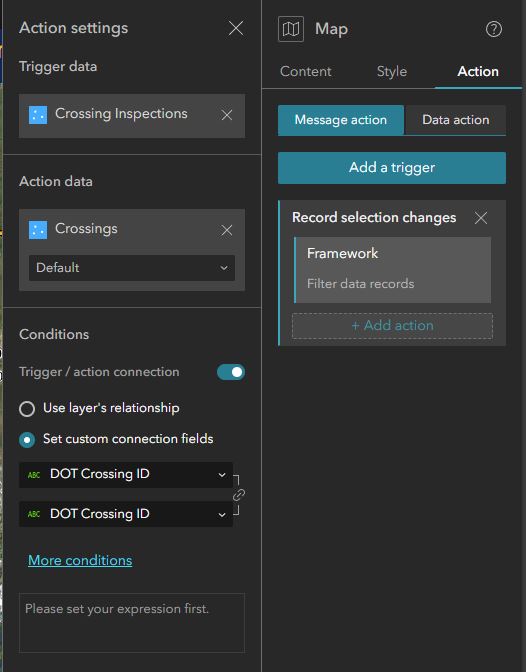Select Set custom connection fields option

click(x=27, y=440)
